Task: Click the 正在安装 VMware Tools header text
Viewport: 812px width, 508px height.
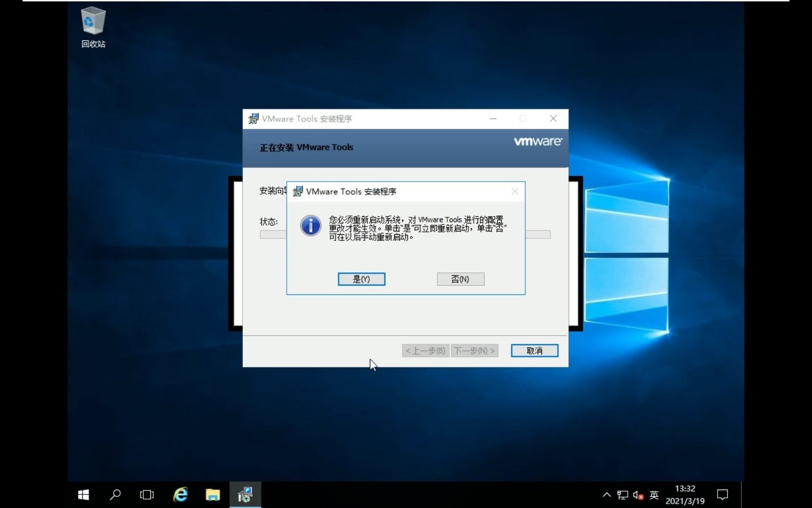Action: pos(306,147)
